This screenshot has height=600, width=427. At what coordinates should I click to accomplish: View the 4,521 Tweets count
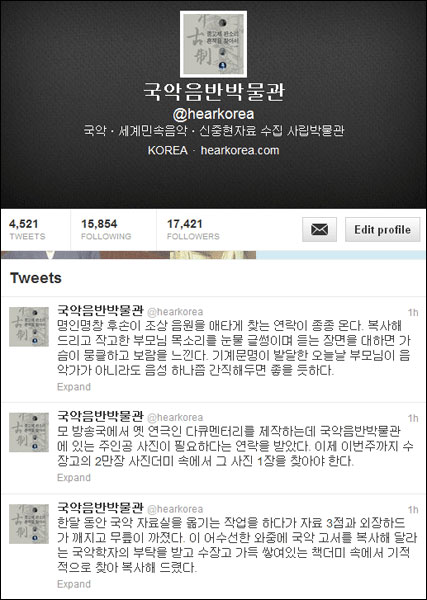27,230
